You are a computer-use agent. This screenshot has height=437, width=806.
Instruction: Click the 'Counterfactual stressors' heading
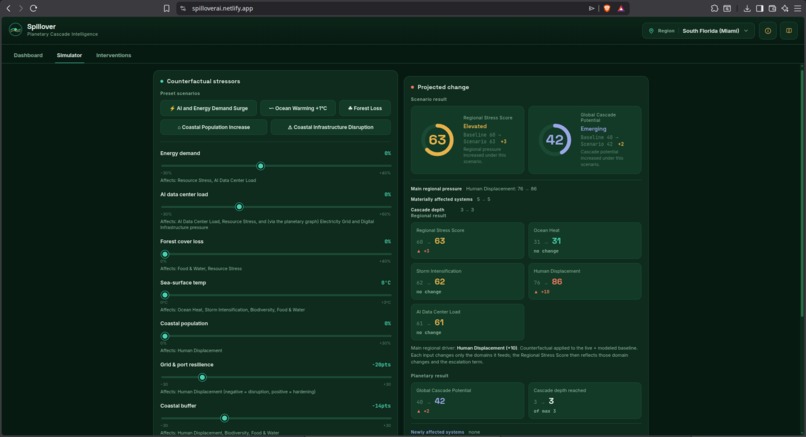click(x=203, y=81)
